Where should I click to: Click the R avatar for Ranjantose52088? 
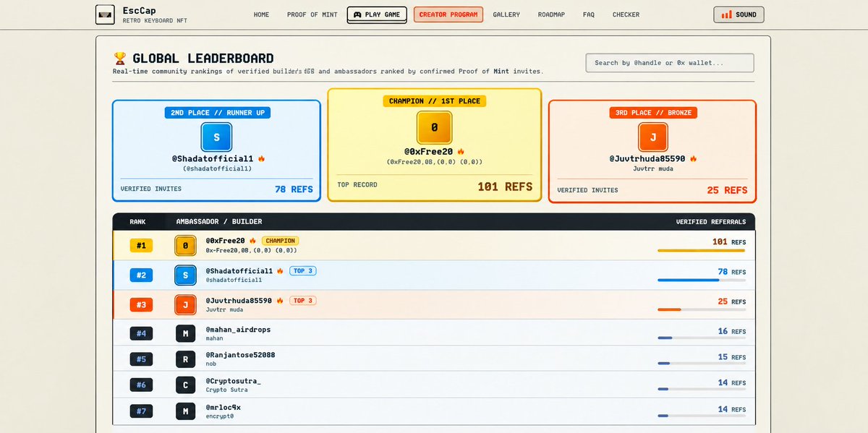pos(185,359)
